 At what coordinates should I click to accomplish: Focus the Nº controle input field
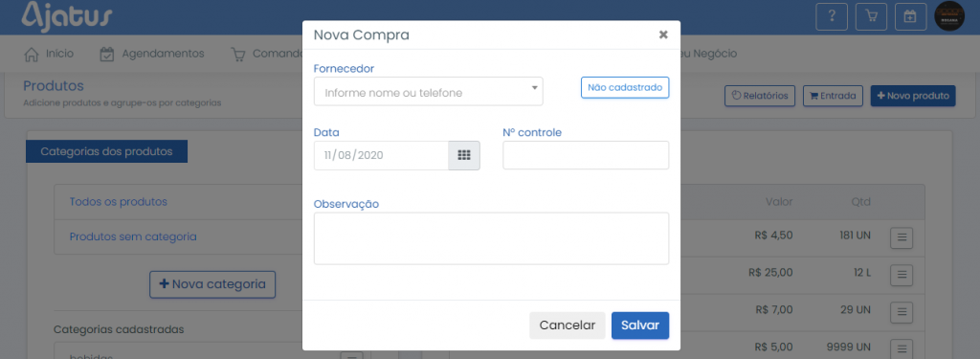tap(586, 155)
